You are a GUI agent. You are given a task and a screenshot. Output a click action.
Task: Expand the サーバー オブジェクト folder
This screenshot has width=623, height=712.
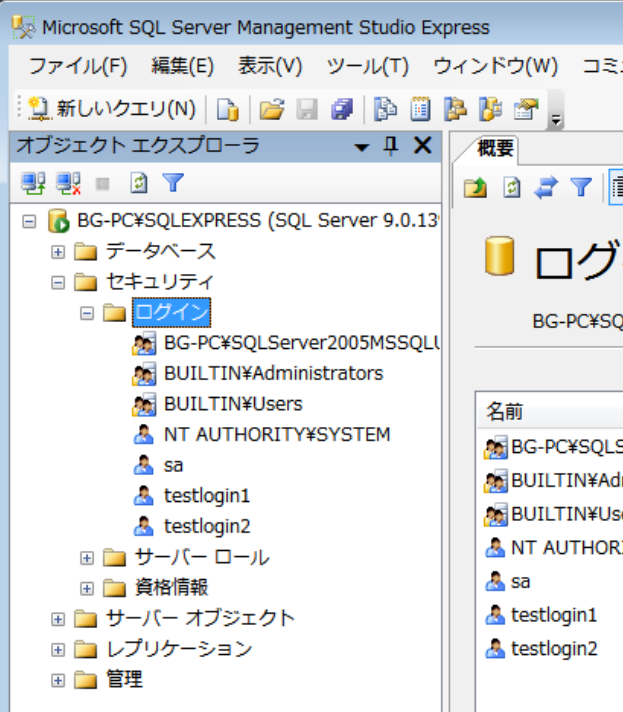click(58, 619)
